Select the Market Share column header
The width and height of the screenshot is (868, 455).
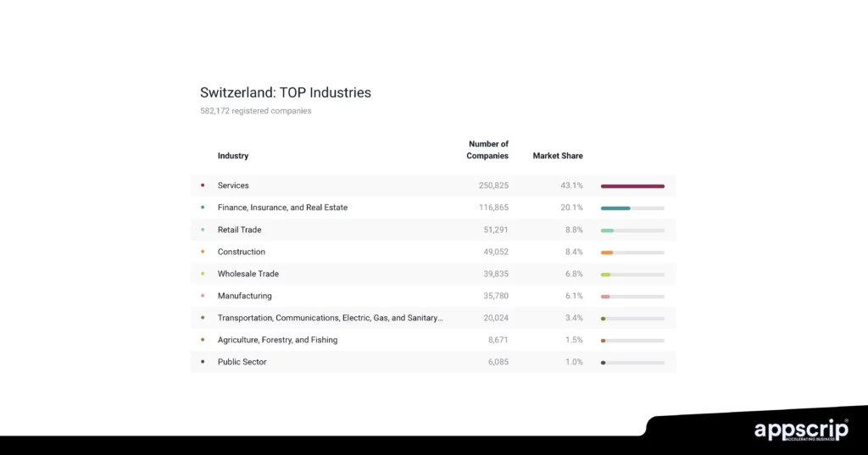tap(557, 156)
